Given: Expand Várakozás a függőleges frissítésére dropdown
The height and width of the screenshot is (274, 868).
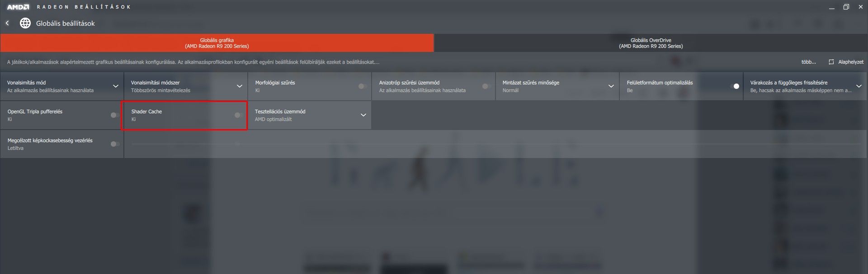Looking at the screenshot, I should point(859,86).
